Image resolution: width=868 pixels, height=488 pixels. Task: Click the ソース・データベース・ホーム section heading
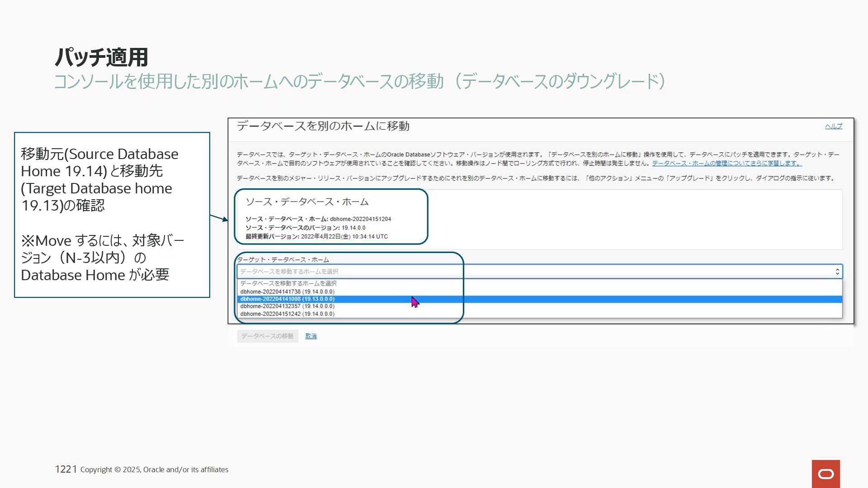[307, 202]
